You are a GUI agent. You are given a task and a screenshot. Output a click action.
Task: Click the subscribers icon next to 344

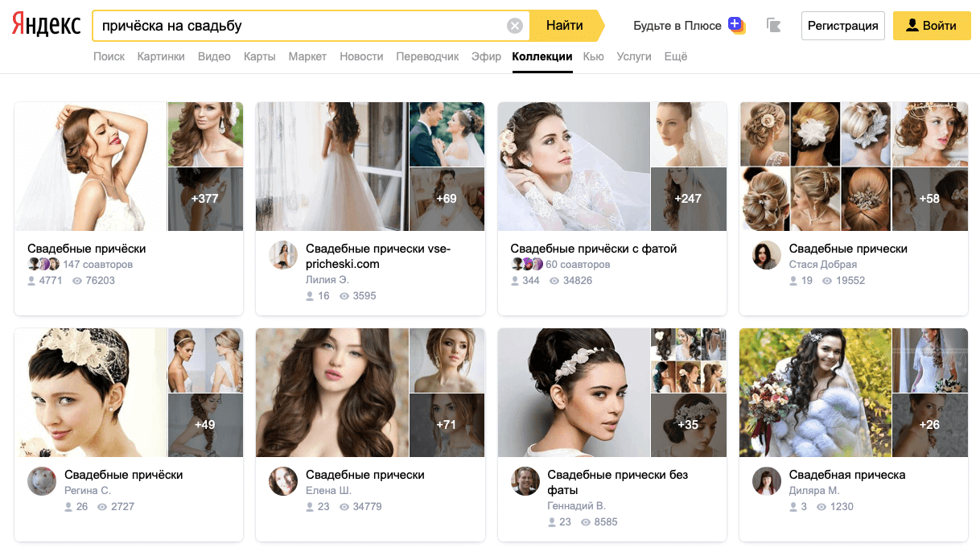[515, 281]
